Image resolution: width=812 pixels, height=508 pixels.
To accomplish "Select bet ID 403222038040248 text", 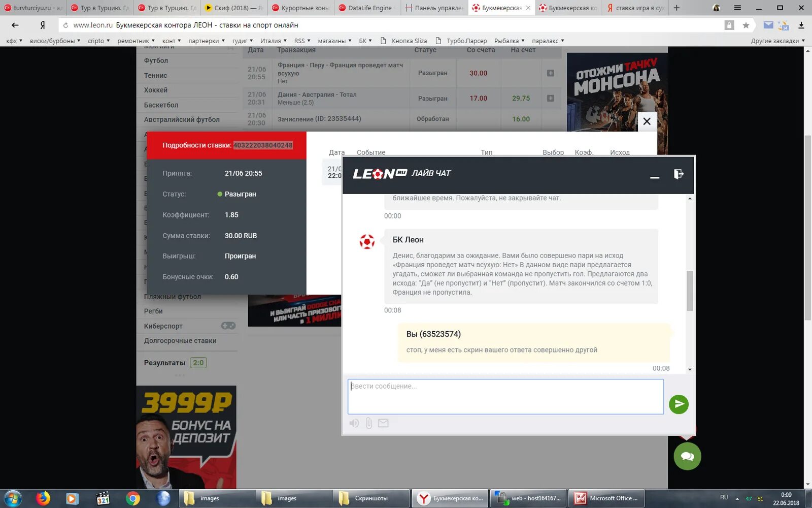I will tap(263, 145).
